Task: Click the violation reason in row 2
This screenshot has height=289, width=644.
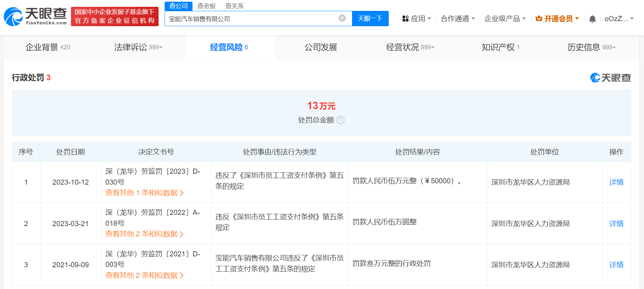Action: [280, 222]
